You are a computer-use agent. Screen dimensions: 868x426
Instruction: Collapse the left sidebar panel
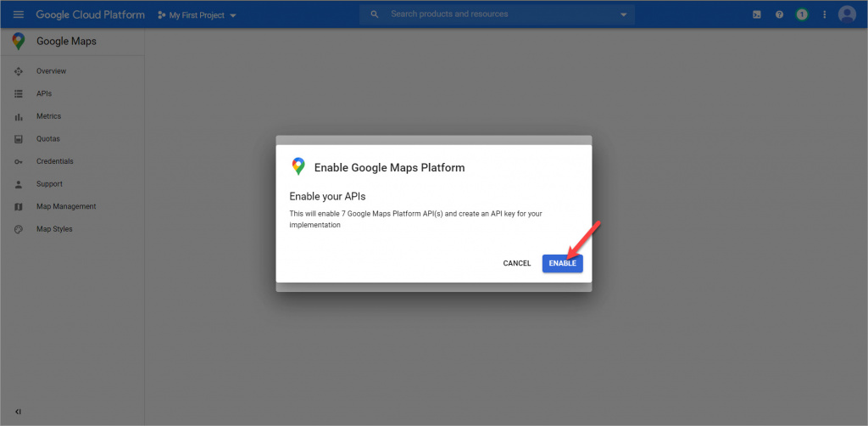pos(18,412)
